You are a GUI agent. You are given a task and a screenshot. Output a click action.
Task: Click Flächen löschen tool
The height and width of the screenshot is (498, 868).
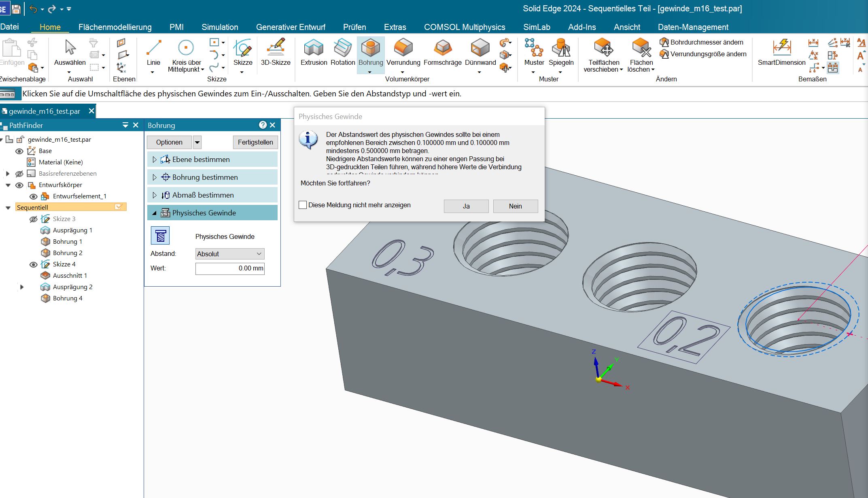point(641,55)
